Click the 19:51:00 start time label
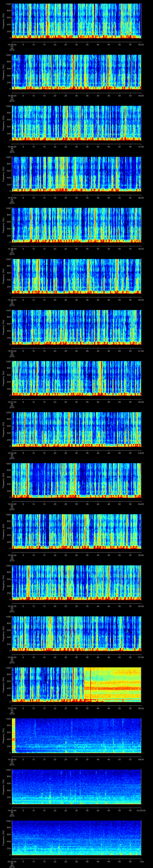The height and width of the screenshot is (868, 153). click(x=12, y=402)
